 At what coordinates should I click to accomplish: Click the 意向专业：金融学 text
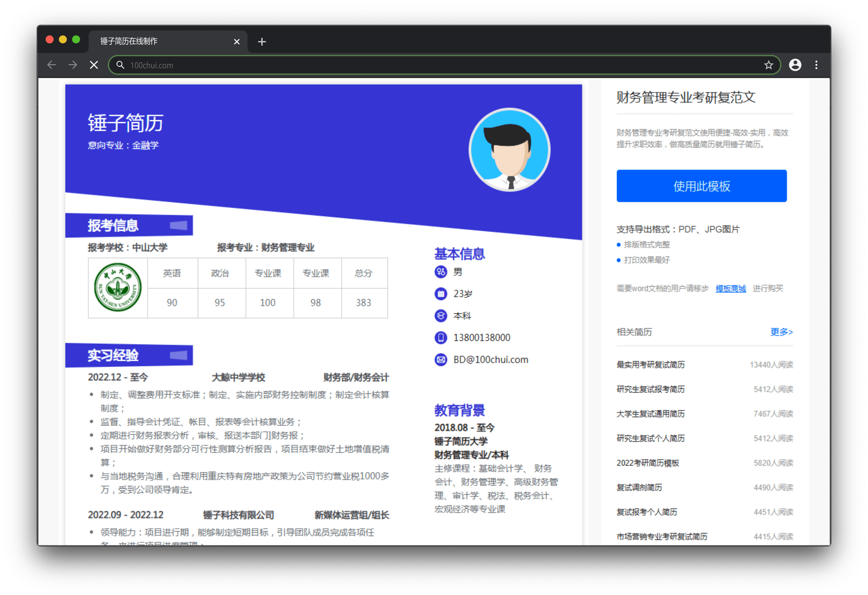[x=123, y=145]
